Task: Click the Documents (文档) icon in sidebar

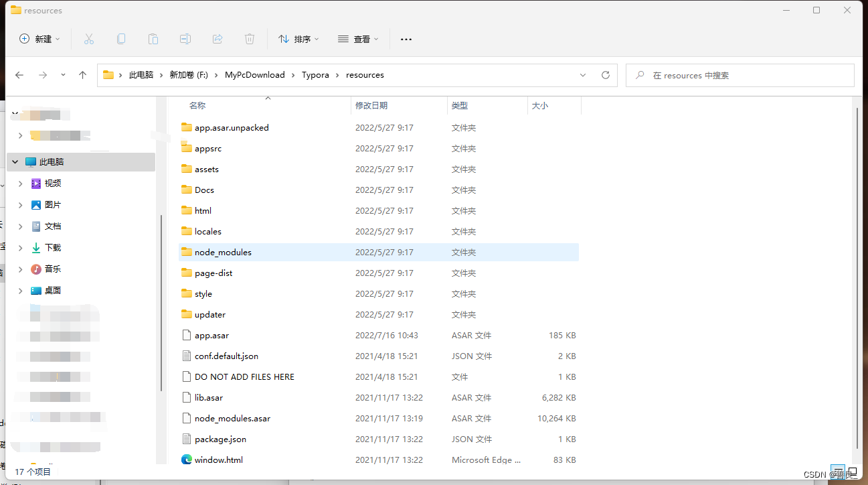Action: (36, 226)
